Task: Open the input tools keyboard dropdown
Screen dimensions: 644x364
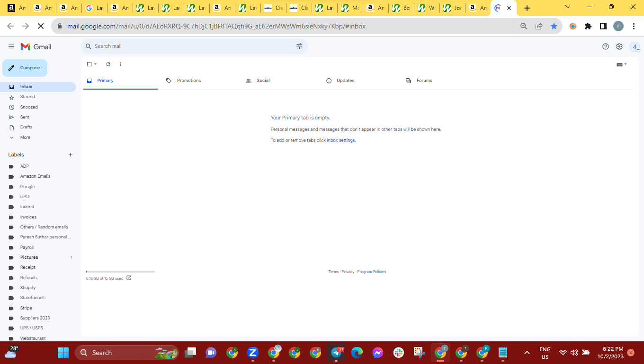Action: click(x=621, y=64)
